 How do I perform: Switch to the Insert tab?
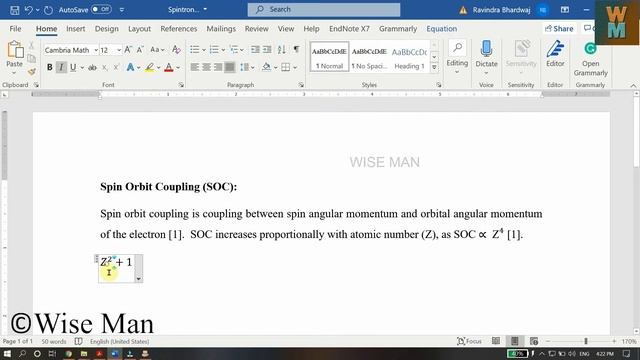click(x=76, y=29)
